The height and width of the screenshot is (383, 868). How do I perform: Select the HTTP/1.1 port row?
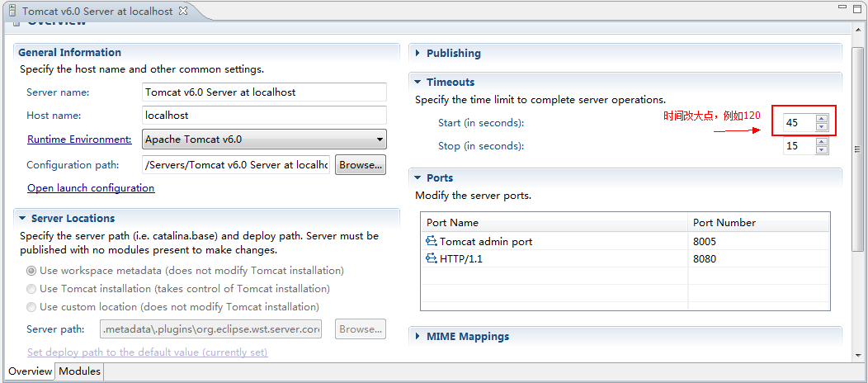(x=625, y=258)
